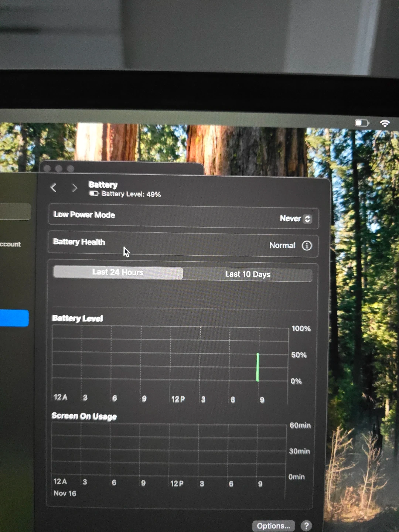Click the Battery Health "Normal" status
Screen dimensions: 399x532
pos(282,245)
